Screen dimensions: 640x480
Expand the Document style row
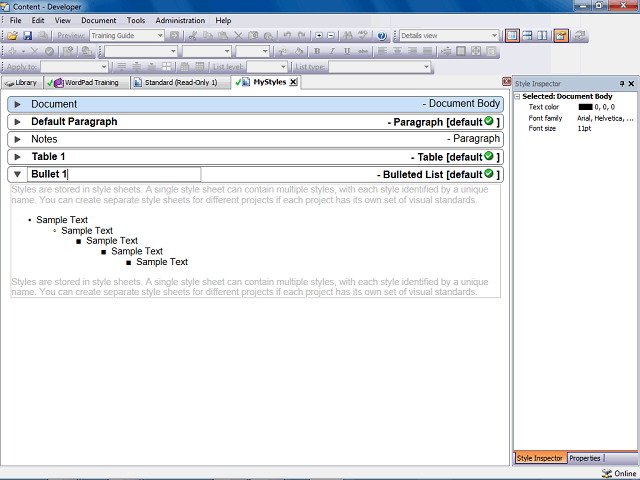point(18,104)
